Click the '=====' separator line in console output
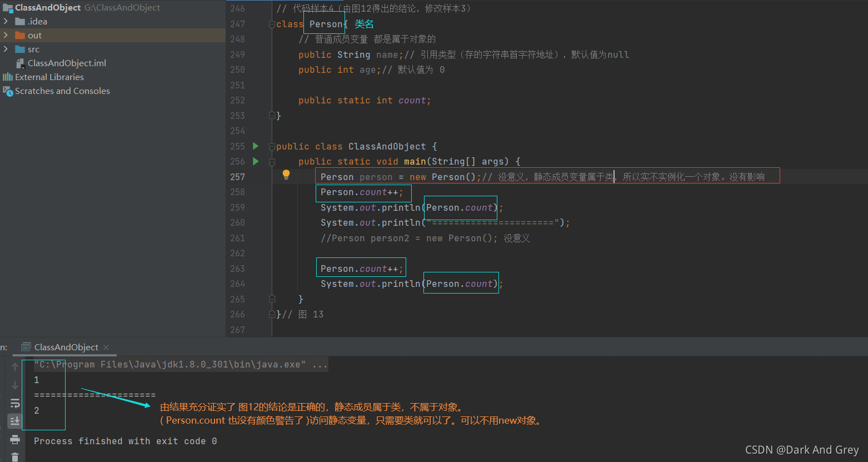 click(95, 395)
